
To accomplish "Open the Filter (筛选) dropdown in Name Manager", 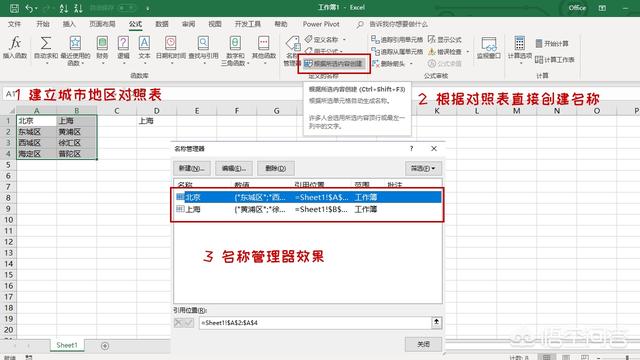I will pos(423,168).
